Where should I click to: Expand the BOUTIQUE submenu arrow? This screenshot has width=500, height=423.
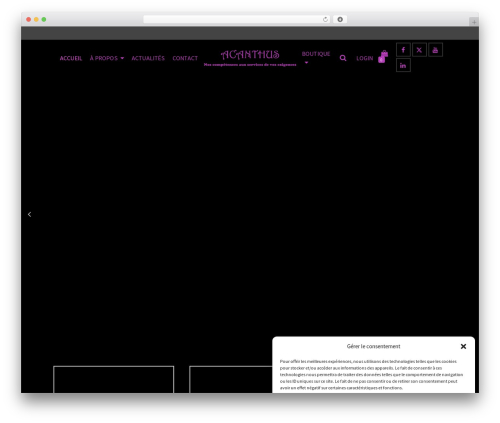[x=306, y=63]
